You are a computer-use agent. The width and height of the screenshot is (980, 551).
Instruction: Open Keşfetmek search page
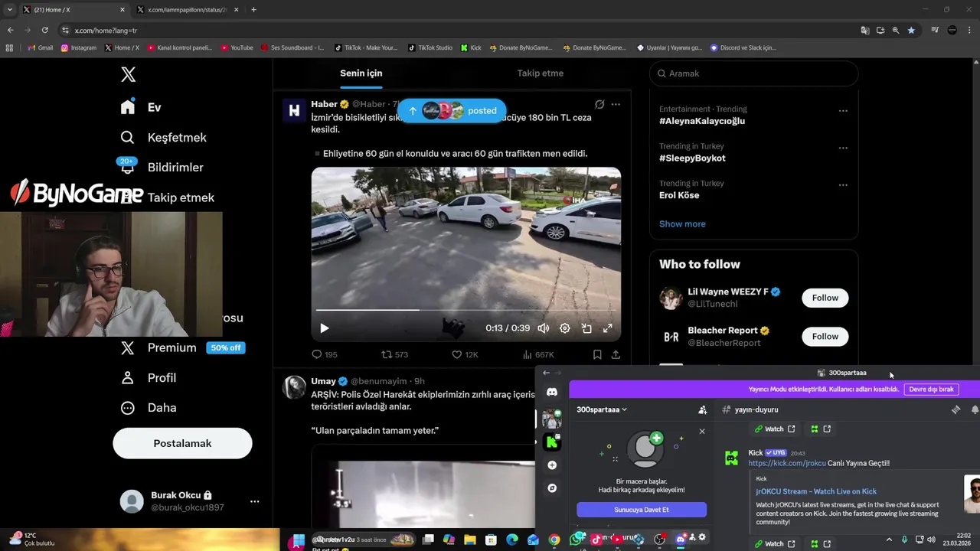(x=164, y=137)
